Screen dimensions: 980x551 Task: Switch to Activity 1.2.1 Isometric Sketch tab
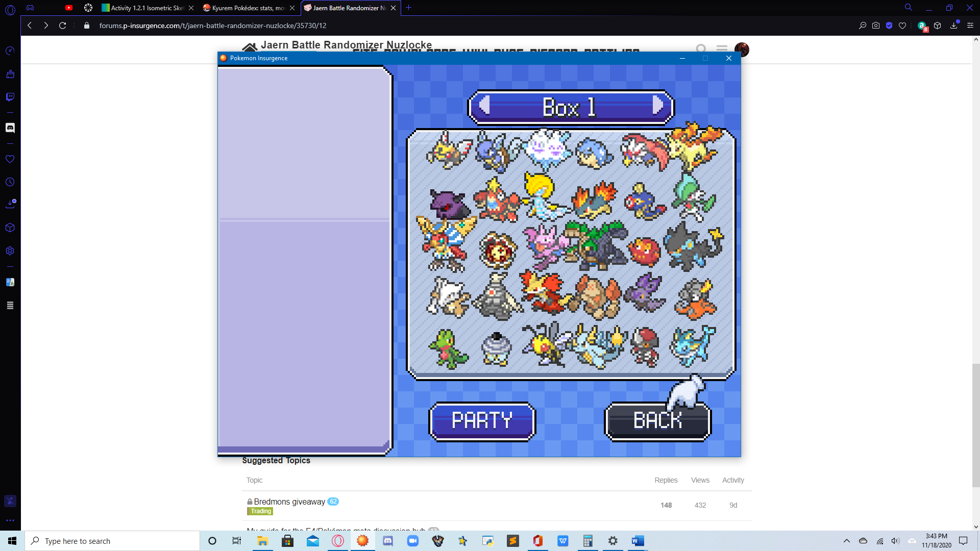[x=141, y=8]
